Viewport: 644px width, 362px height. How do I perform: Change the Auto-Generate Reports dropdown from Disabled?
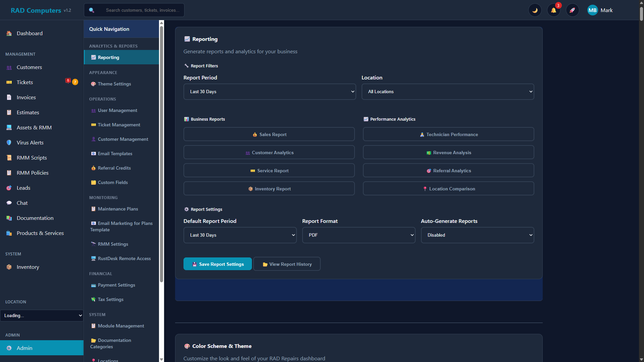[x=477, y=235]
